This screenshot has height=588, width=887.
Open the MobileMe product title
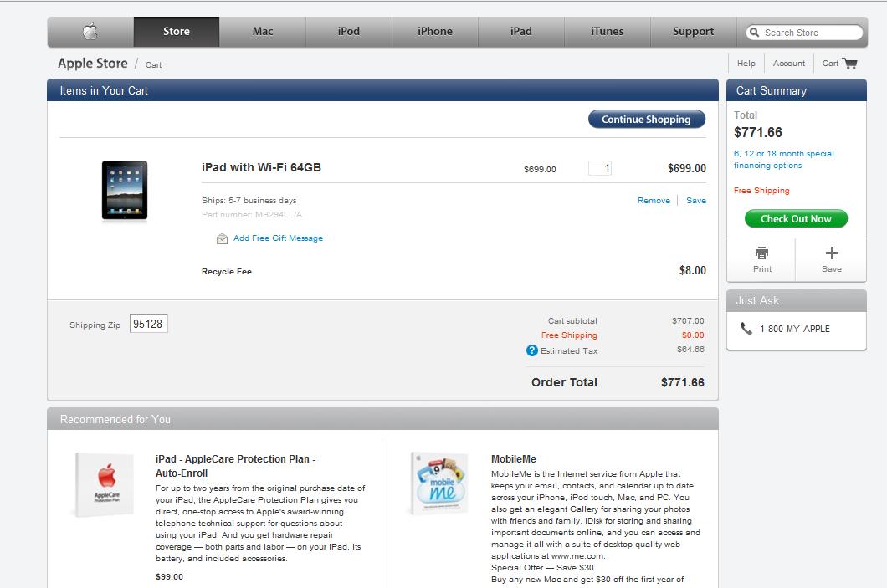coord(514,459)
